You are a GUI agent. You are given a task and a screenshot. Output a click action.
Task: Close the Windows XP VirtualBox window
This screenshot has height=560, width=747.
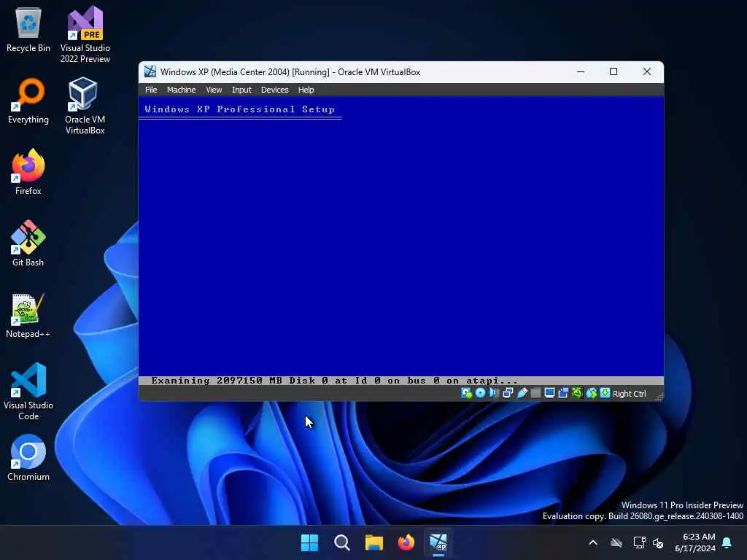(646, 71)
